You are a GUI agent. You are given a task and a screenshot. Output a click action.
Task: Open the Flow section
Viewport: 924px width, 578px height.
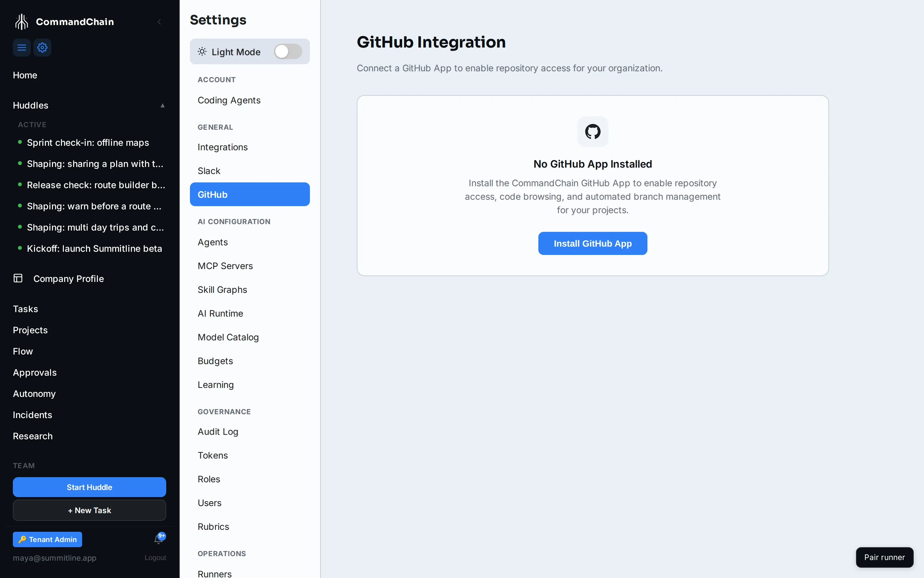[x=23, y=351]
